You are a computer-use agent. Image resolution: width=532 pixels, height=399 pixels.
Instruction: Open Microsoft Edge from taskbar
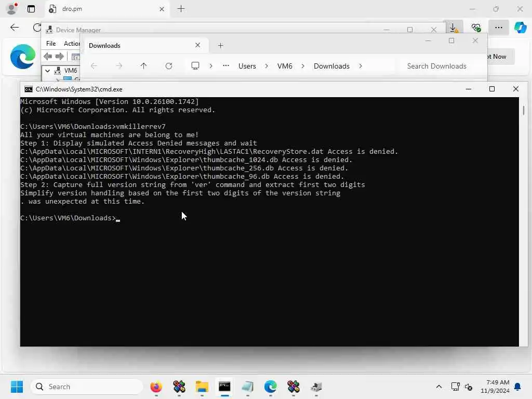270,387
